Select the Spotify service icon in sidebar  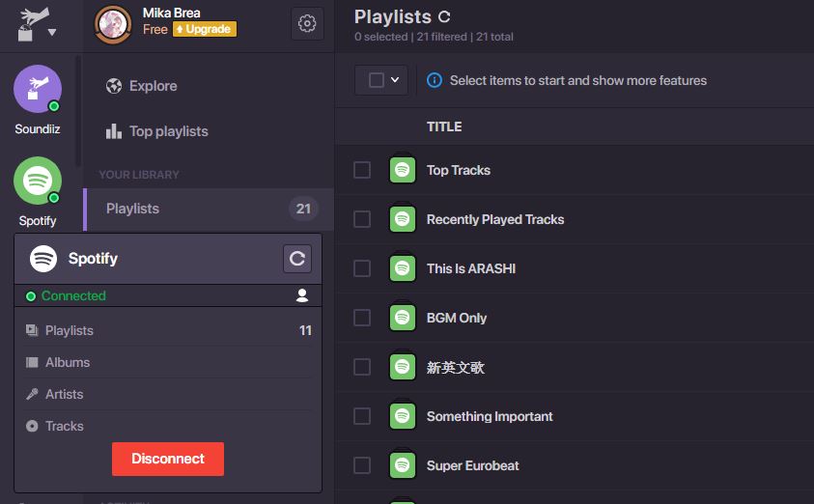tap(38, 181)
